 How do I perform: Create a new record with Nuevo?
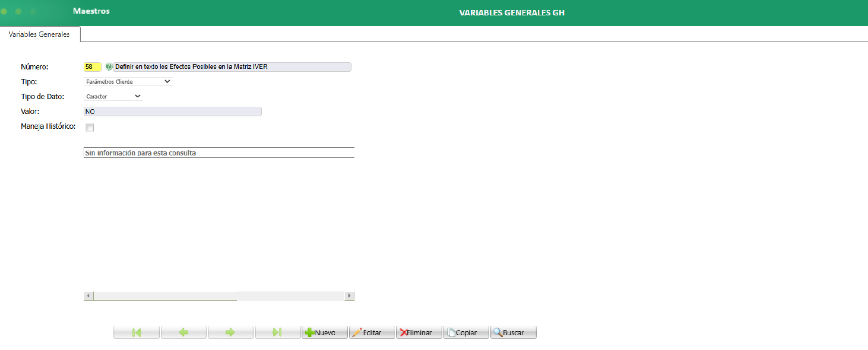[x=325, y=332]
